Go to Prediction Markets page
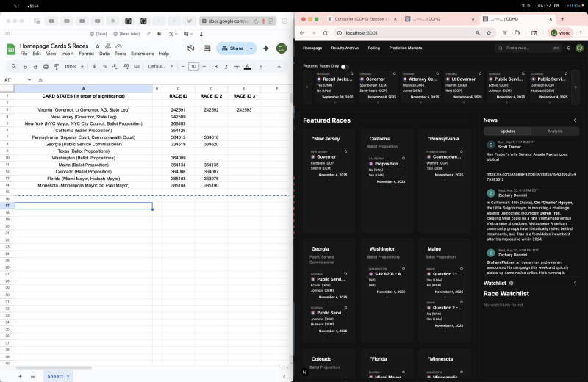This screenshot has width=588, height=382. (x=406, y=48)
